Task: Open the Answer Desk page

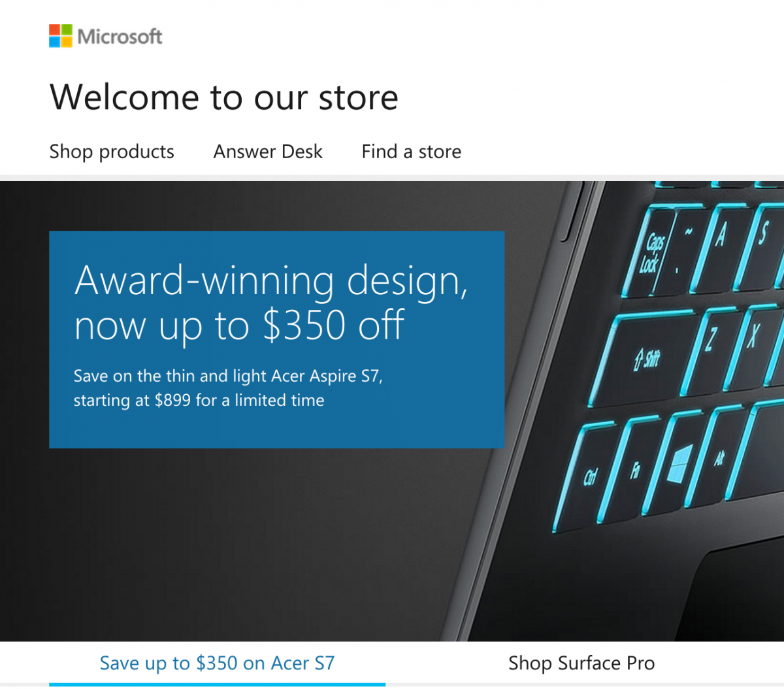Action: tap(268, 152)
